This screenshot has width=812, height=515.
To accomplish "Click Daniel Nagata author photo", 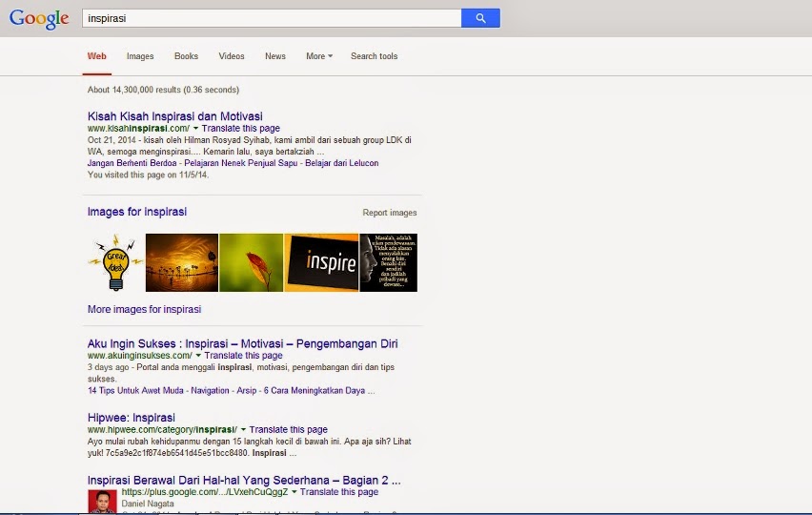I will pyautogui.click(x=103, y=502).
